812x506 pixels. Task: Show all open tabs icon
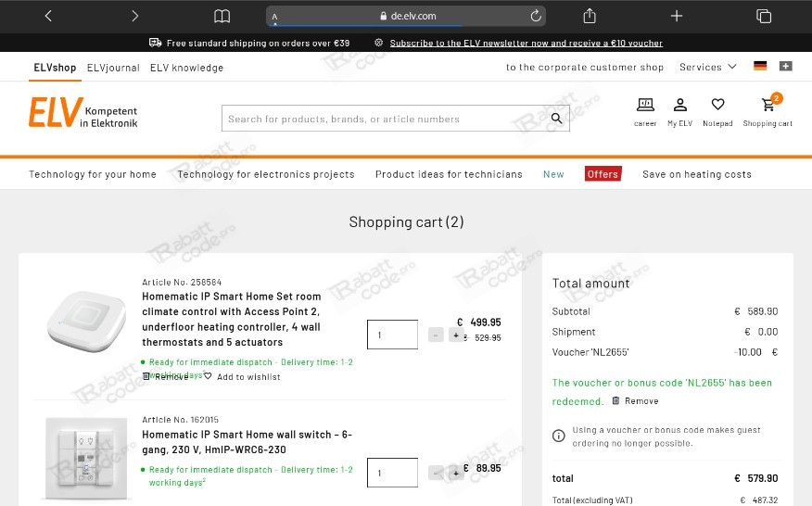click(x=763, y=16)
